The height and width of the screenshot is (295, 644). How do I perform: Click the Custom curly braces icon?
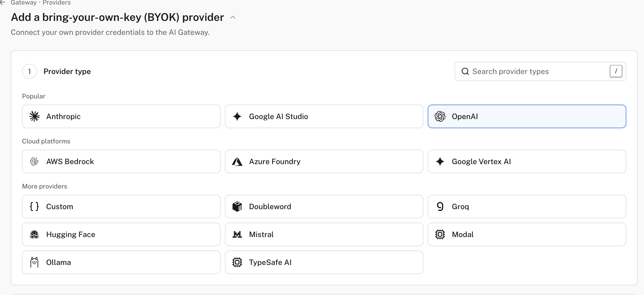[x=34, y=206]
